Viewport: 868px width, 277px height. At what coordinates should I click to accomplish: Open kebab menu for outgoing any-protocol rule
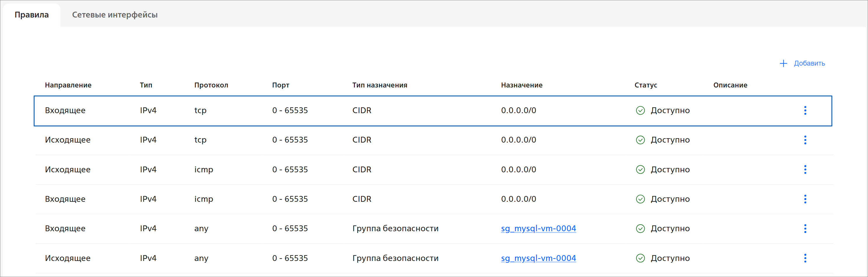805,258
